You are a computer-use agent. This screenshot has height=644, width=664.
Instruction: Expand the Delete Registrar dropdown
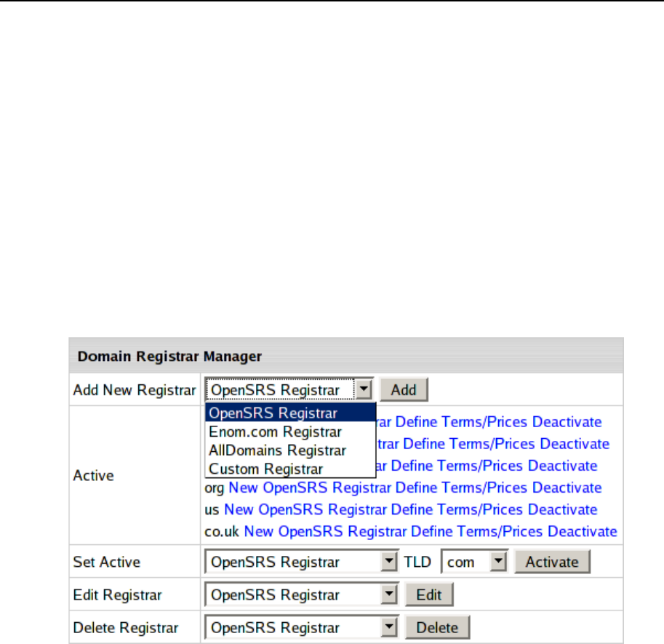[302, 627]
